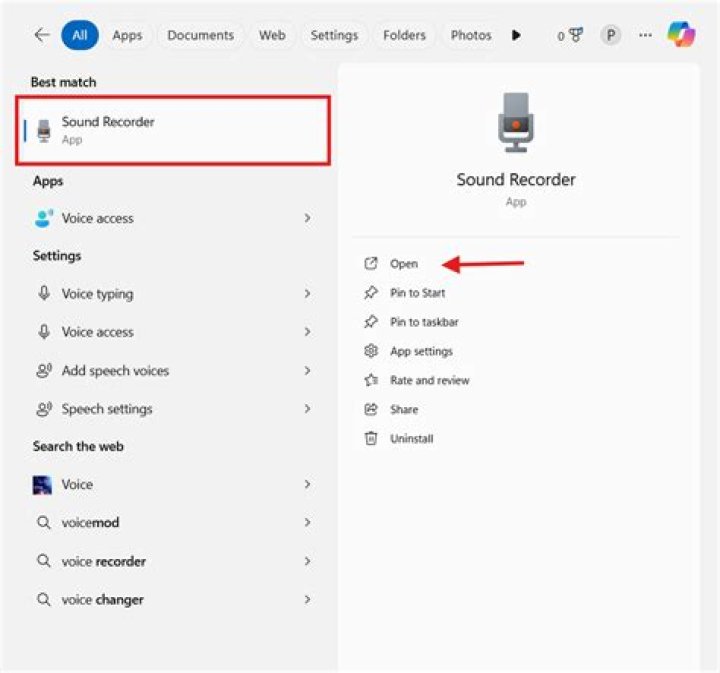Image resolution: width=720 pixels, height=673 pixels.
Task: Open the three-dot more options menu
Action: (x=645, y=35)
